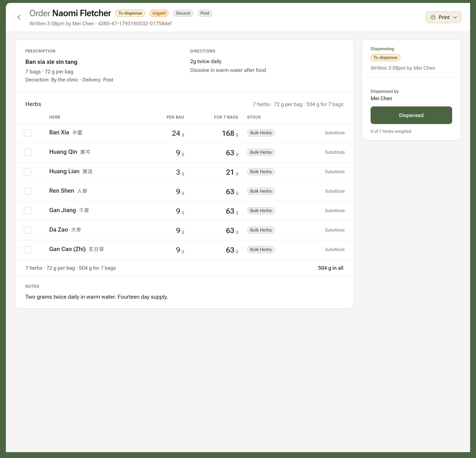
Task: Click the notes text about fourteen day supply
Action: point(97,297)
